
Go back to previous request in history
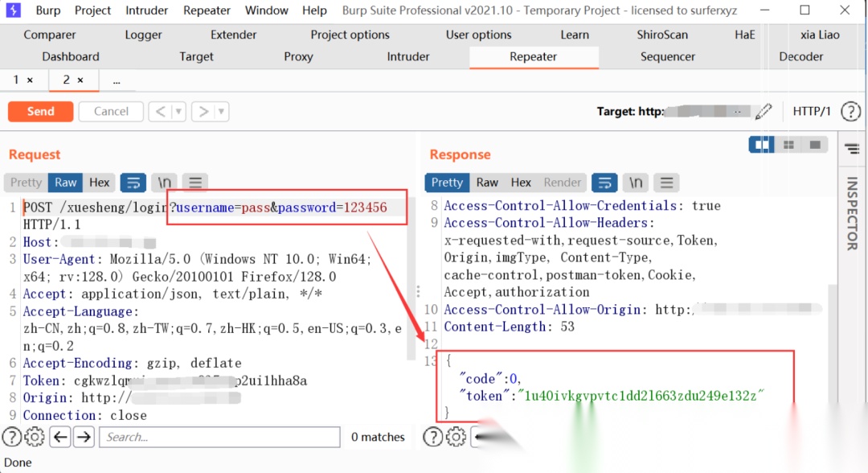coord(161,111)
